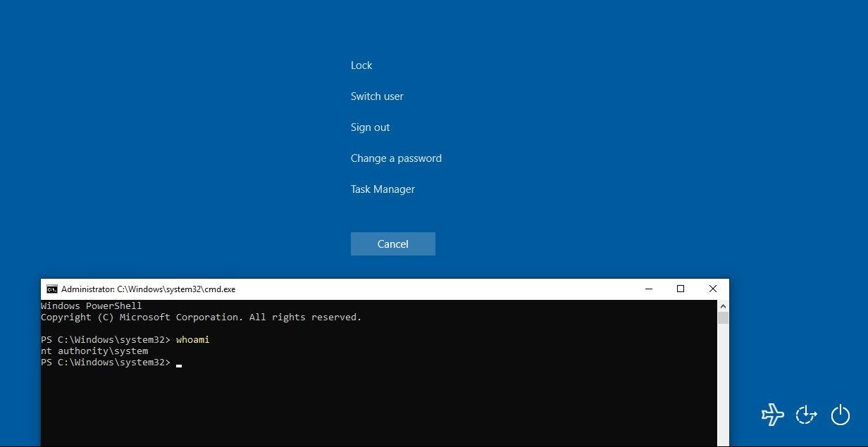Maximize the Administrator console window

pyautogui.click(x=680, y=289)
